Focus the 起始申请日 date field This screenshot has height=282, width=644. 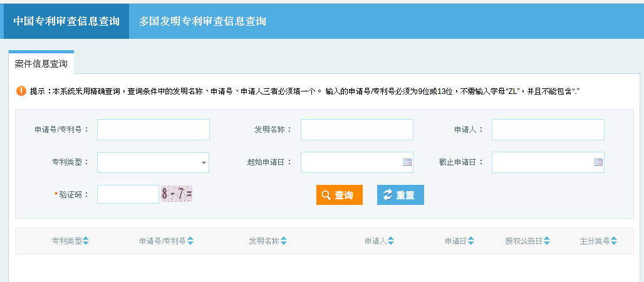[x=357, y=162]
